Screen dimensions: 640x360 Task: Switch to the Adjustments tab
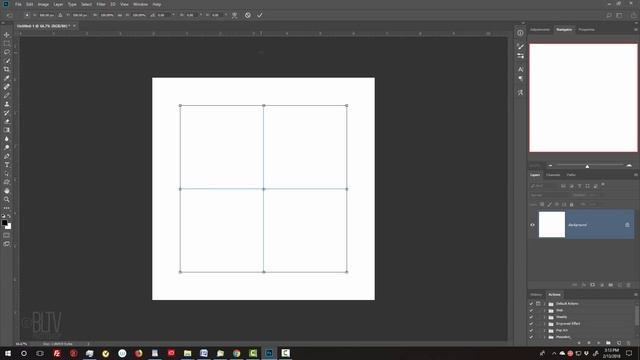click(x=540, y=29)
